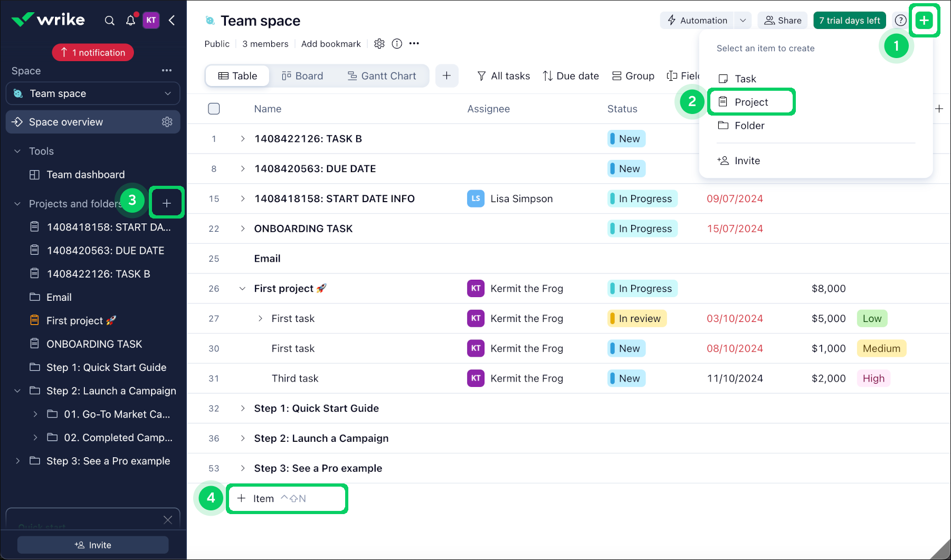Click the Share button
Image resolution: width=951 pixels, height=560 pixels.
pyautogui.click(x=783, y=21)
